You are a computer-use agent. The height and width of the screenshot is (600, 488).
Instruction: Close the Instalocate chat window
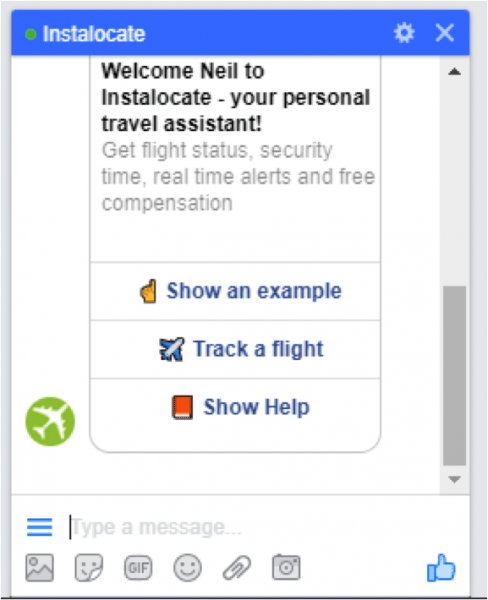point(445,33)
